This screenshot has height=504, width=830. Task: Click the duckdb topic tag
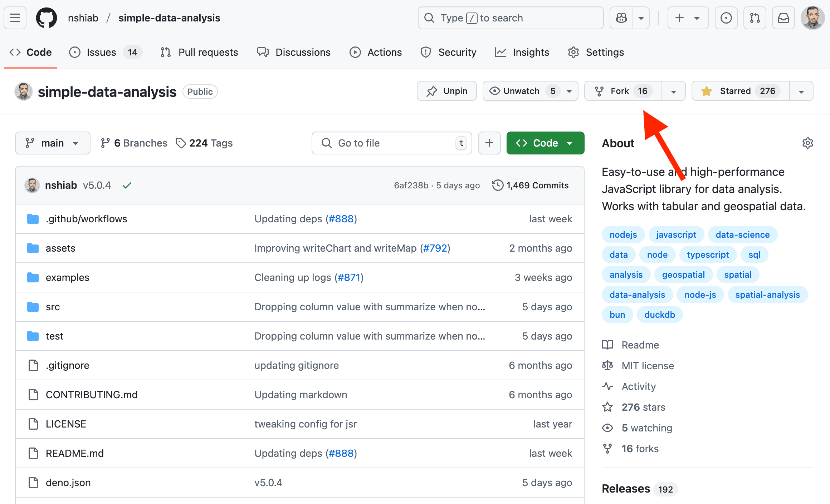[659, 315]
